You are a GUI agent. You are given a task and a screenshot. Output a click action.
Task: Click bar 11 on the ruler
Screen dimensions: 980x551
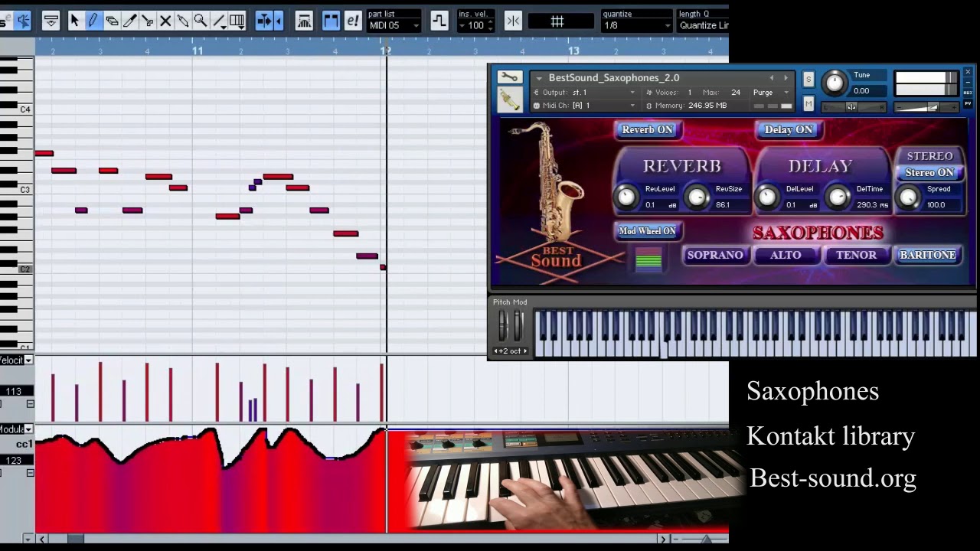coord(198,51)
